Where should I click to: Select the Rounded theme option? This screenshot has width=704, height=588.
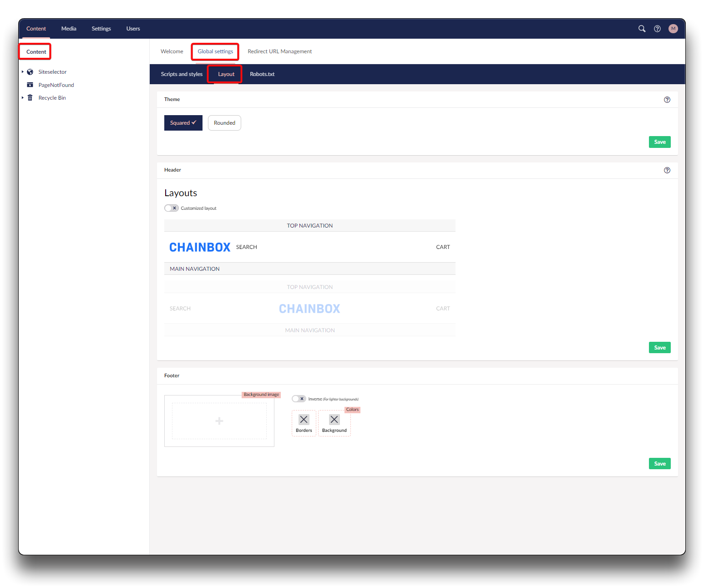(224, 123)
